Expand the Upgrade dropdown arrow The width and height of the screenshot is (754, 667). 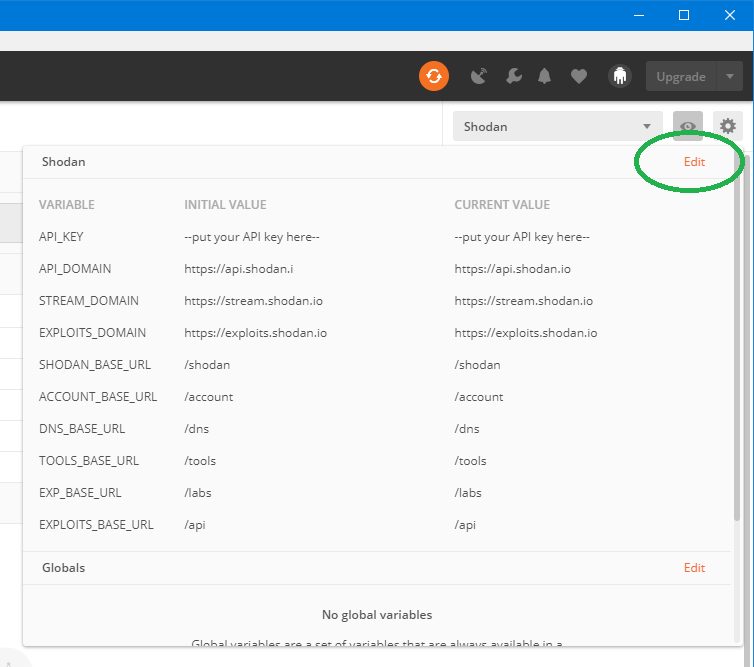point(730,76)
